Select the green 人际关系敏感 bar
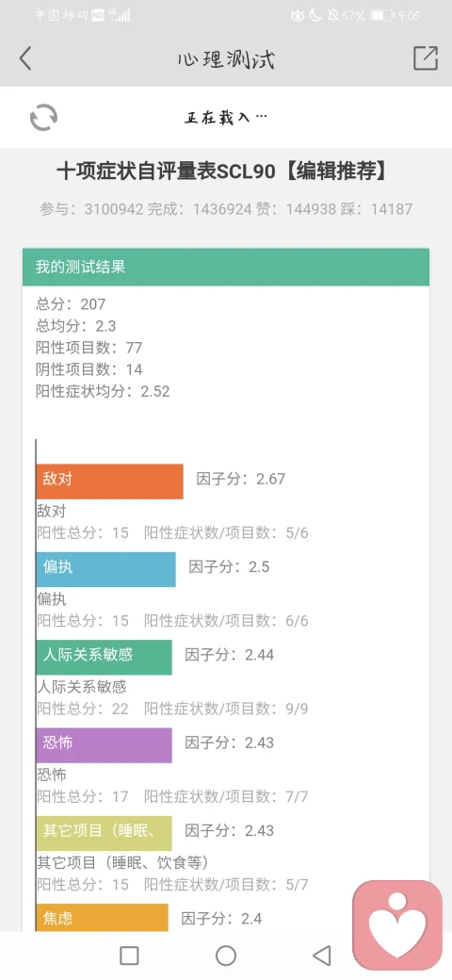The height and width of the screenshot is (980, 452). (x=105, y=657)
